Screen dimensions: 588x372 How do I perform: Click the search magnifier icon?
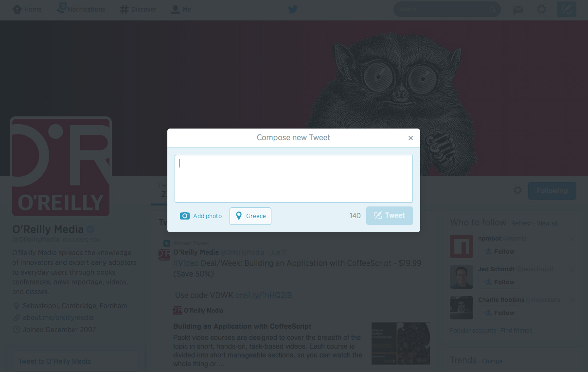point(492,9)
